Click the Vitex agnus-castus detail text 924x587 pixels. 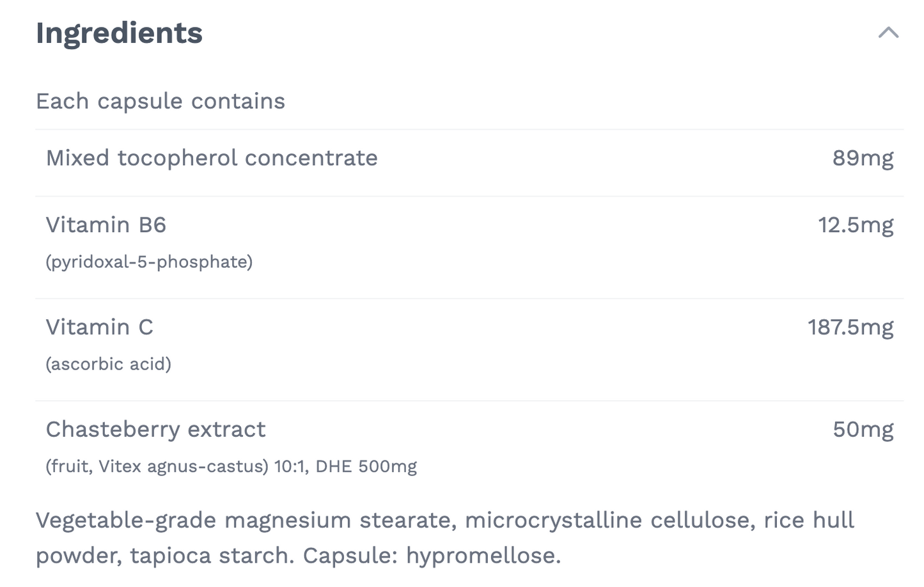pos(181,466)
